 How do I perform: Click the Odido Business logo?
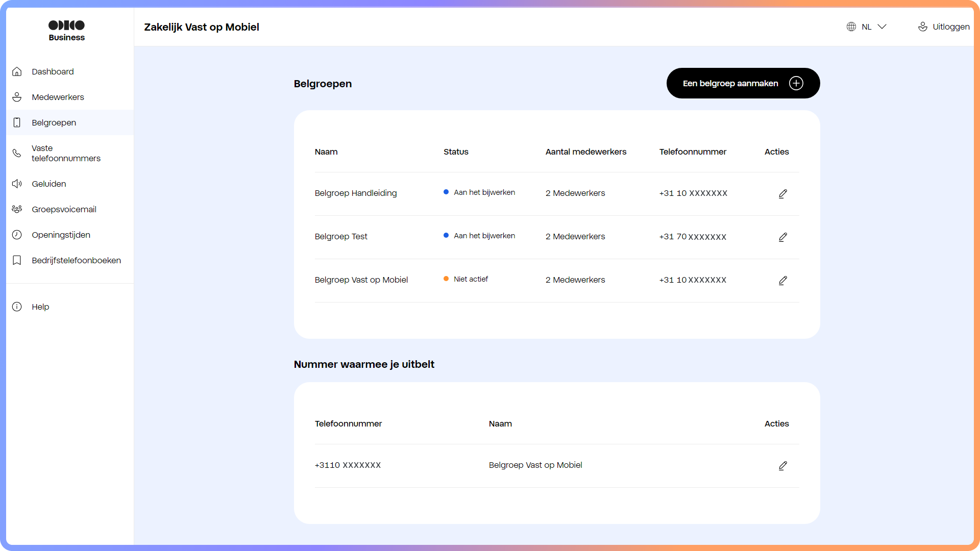coord(67,30)
